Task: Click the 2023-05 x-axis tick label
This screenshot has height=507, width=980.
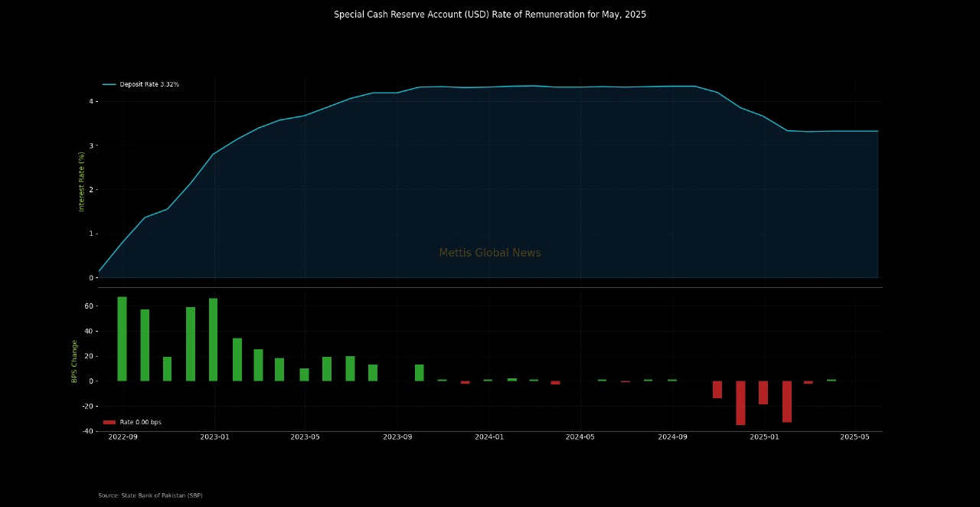Action: click(x=305, y=437)
